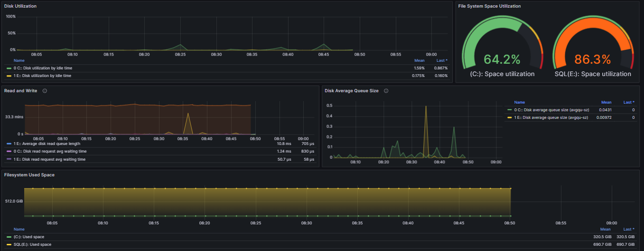Viewport: 644px width, 251px height.
Task: Sort Disk Average Queue Size legend by Name
Action: pos(520,102)
